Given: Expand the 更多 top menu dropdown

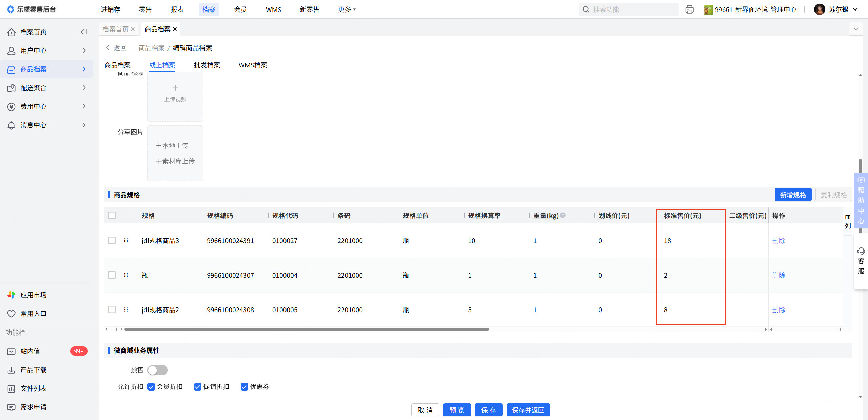Looking at the screenshot, I should tap(347, 9).
